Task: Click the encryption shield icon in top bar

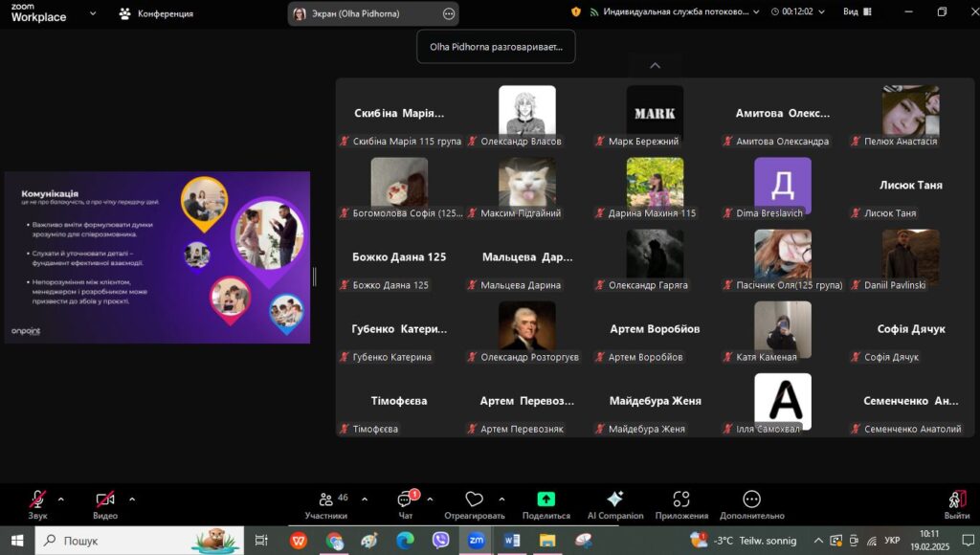Action: pyautogui.click(x=576, y=12)
